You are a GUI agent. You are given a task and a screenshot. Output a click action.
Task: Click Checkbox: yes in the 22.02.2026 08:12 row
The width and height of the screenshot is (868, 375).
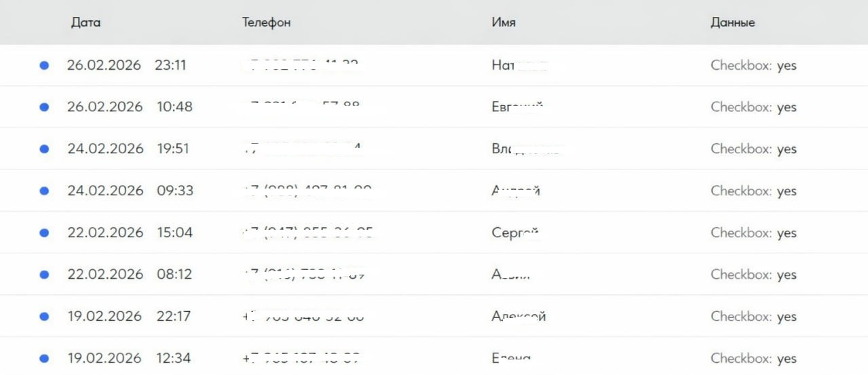click(753, 275)
